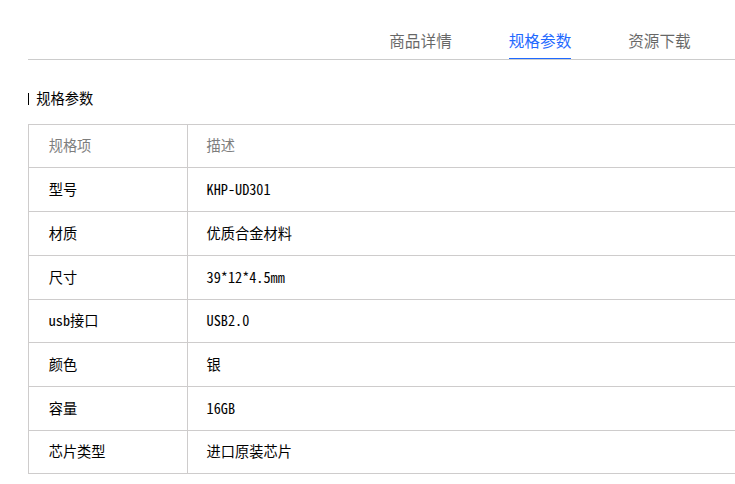The height and width of the screenshot is (484, 735).
Task: Select the model value KHP-UD301
Action: [x=239, y=190]
